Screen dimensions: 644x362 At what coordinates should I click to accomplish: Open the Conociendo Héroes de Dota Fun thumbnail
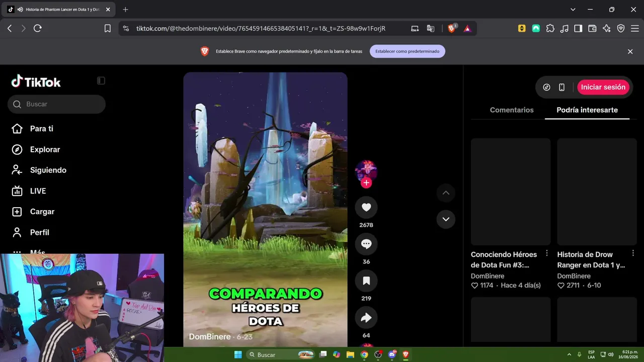[x=511, y=192]
